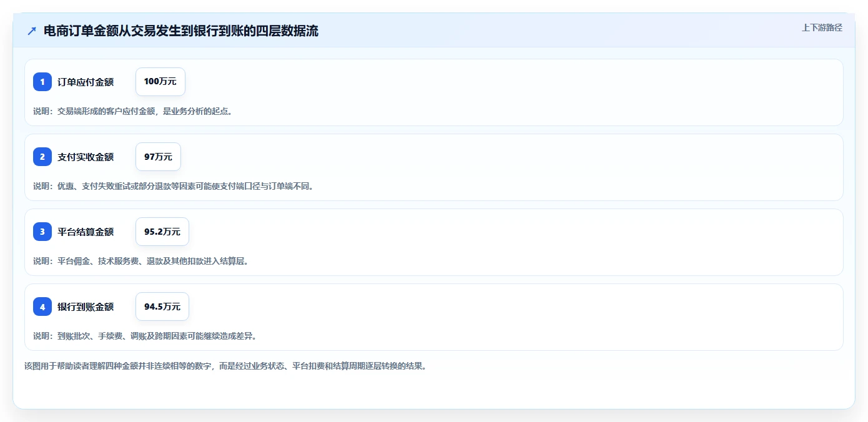This screenshot has height=422, width=868.
Task: Click the step 1 number badge
Action: [x=42, y=82]
